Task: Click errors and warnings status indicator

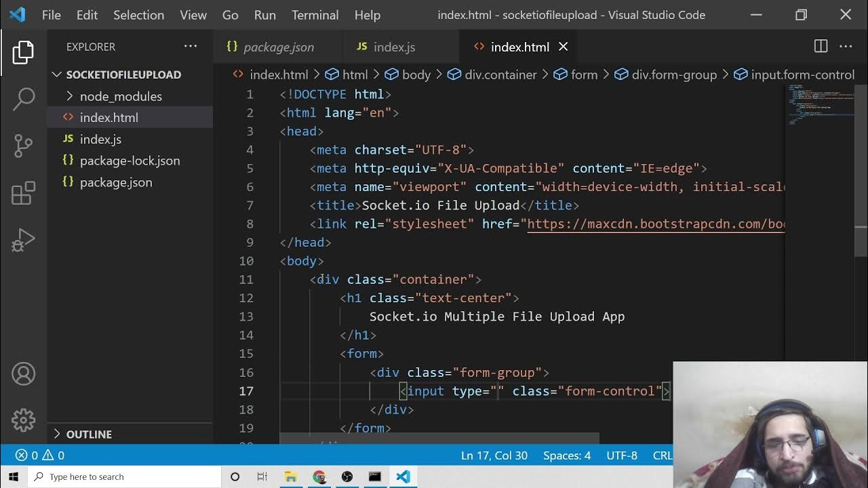Action: (40, 455)
